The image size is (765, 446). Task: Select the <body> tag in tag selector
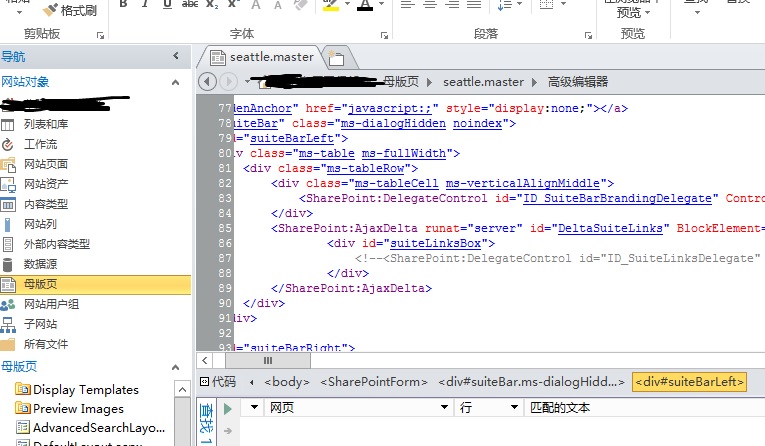[x=286, y=382]
